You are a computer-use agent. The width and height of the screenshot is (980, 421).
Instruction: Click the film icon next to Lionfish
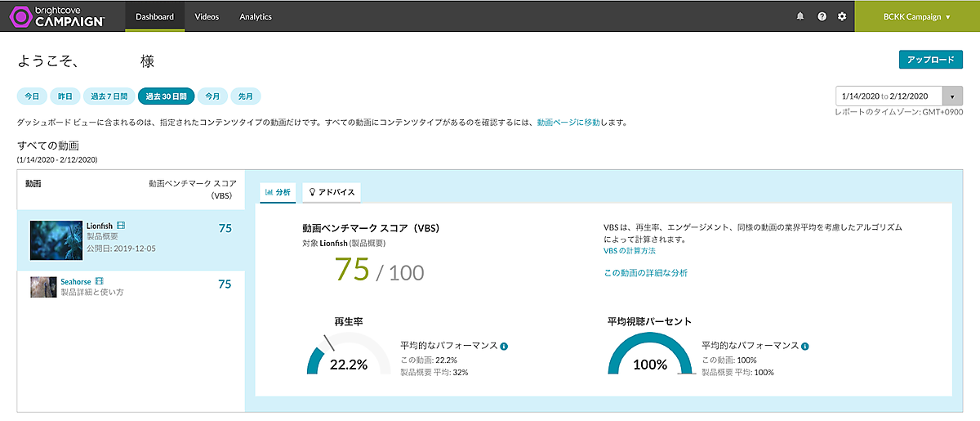[x=121, y=225]
